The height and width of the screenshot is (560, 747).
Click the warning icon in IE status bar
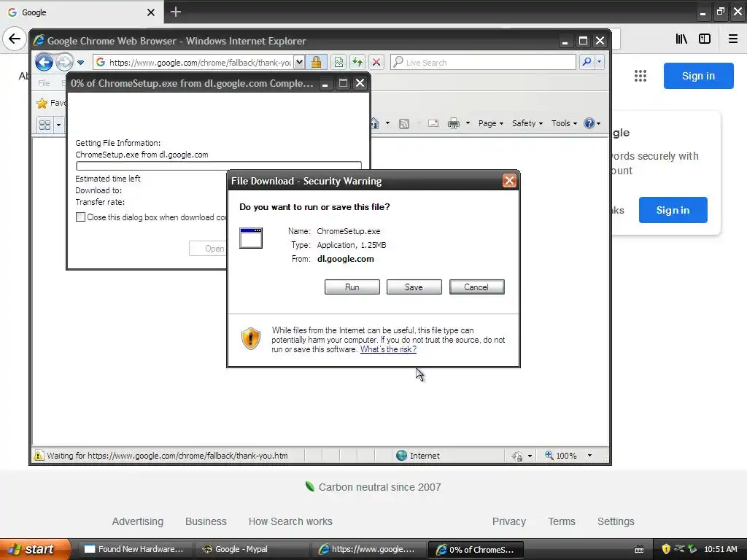tap(38, 456)
